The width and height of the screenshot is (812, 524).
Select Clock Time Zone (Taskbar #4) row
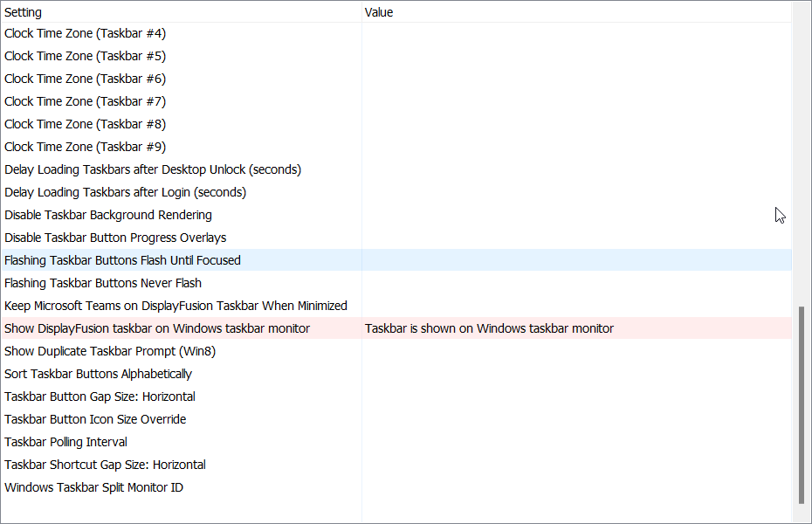pos(86,33)
